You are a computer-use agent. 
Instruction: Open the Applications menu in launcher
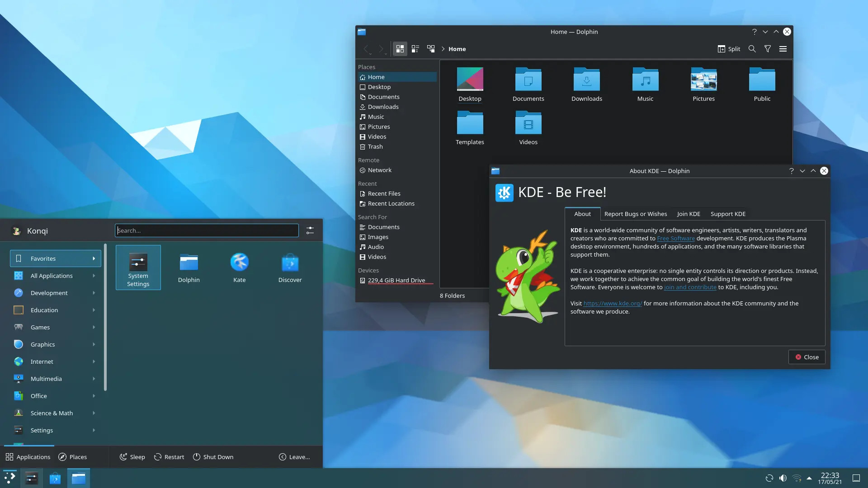pos(28,457)
